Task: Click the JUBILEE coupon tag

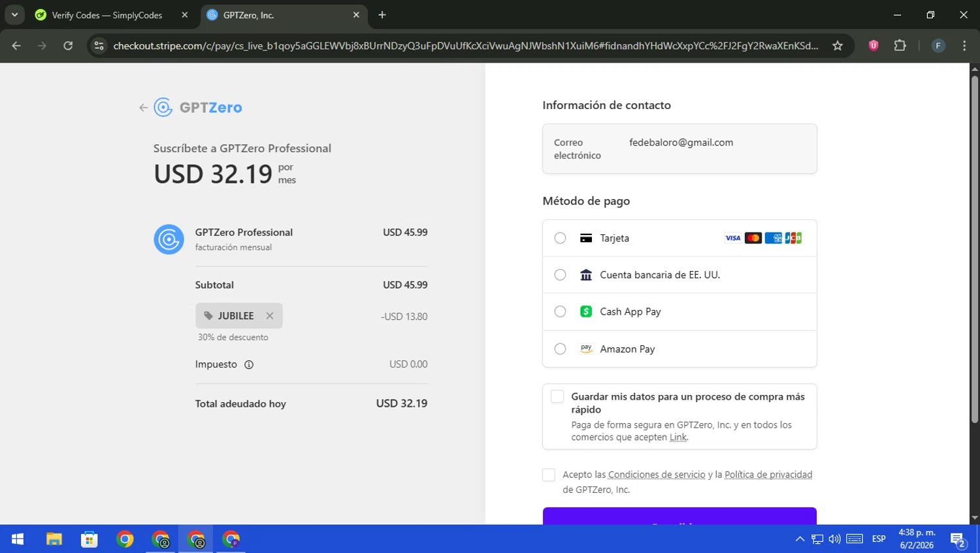Action: (x=238, y=316)
